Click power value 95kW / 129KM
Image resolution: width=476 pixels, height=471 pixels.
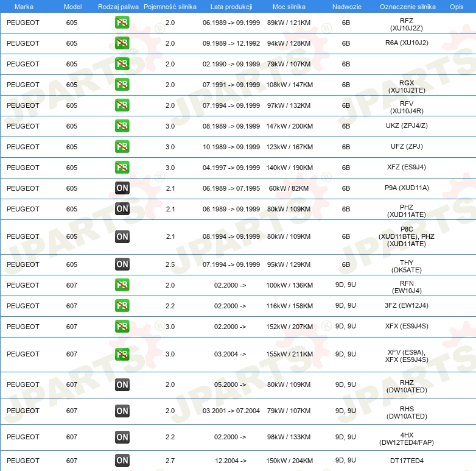(x=289, y=264)
